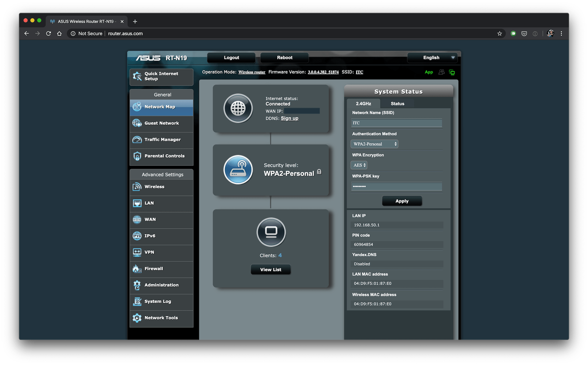This screenshot has width=588, height=365.
Task: Click the Parental Controls shield icon
Action: point(137,156)
